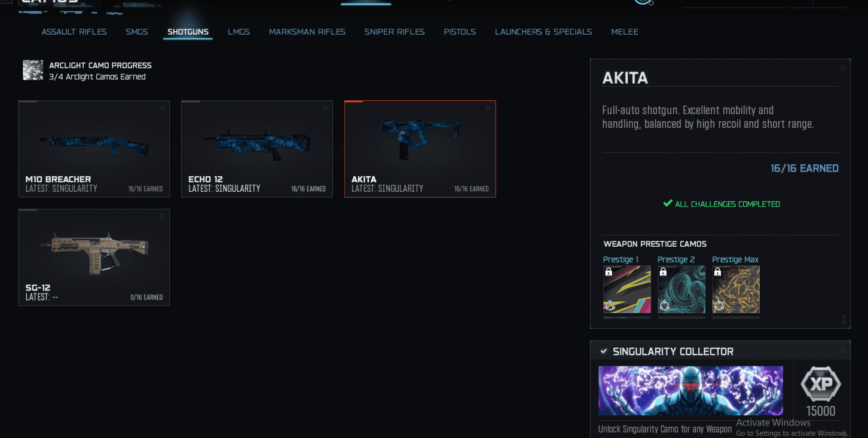Select the SG-12 weapon card
Viewport: 868px width, 438px height.
point(94,257)
